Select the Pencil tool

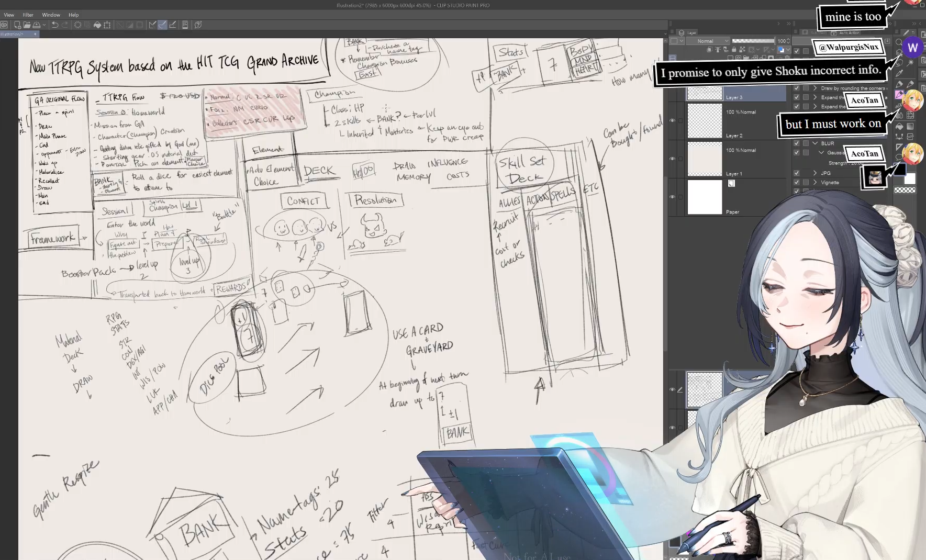(x=910, y=84)
